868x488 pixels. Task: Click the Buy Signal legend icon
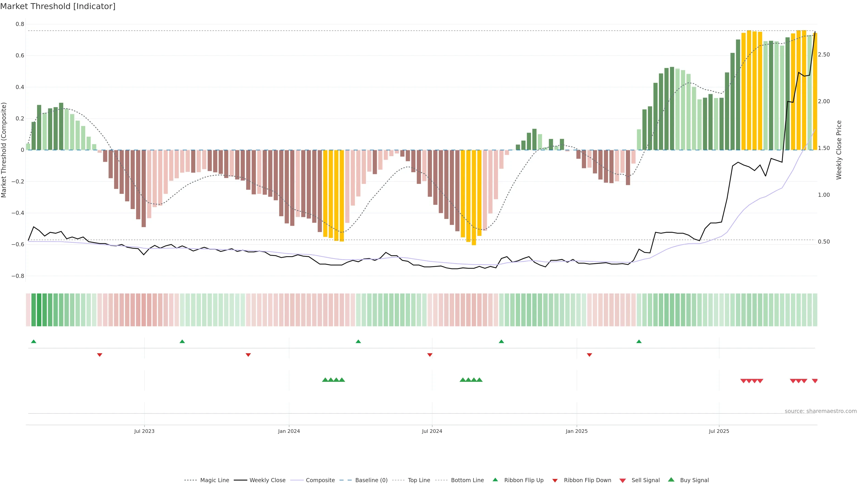(671, 480)
